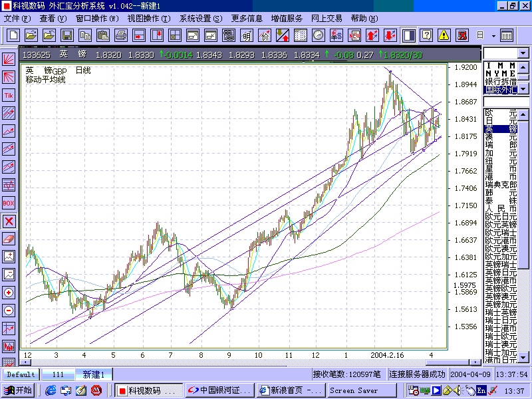Click the currency list scroll down arrow
Image resolution: width=532 pixels, height=399 pixels.
pos(523,358)
